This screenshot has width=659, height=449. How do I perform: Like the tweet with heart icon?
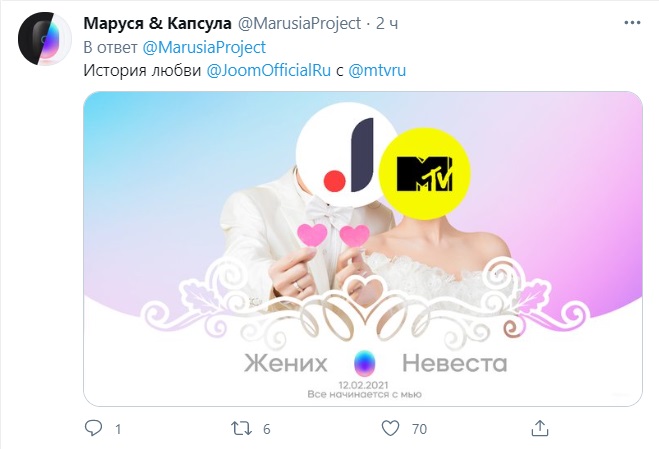click(390, 428)
